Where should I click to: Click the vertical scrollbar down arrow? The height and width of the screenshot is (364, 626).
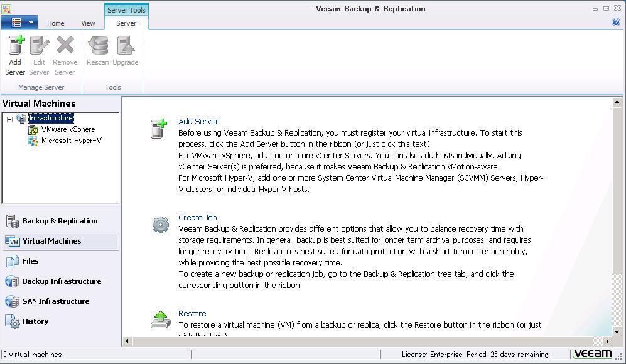[x=617, y=331]
